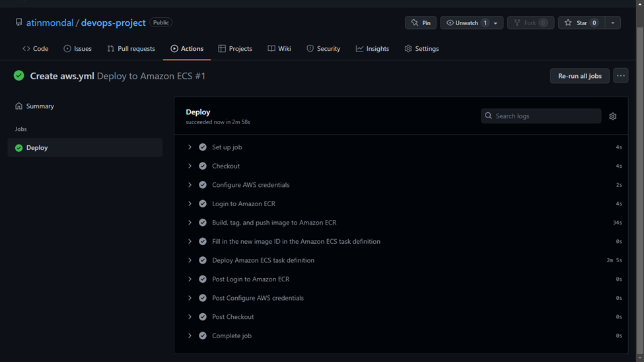Click the Pin repository button
Image resolution: width=644 pixels, height=362 pixels.
(421, 23)
